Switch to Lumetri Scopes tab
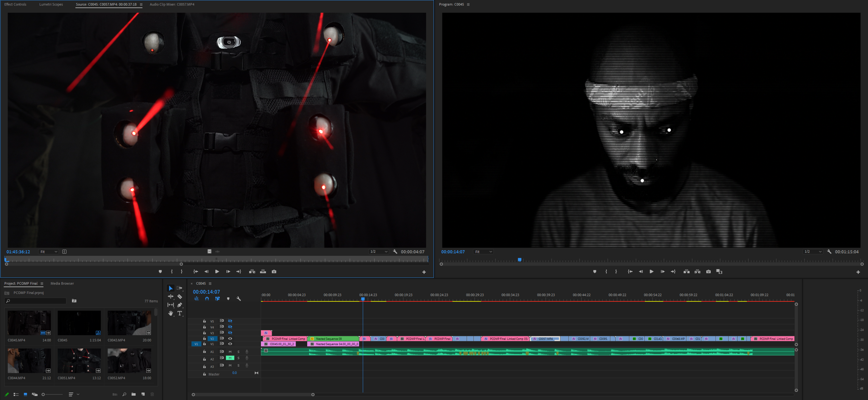 click(x=51, y=5)
